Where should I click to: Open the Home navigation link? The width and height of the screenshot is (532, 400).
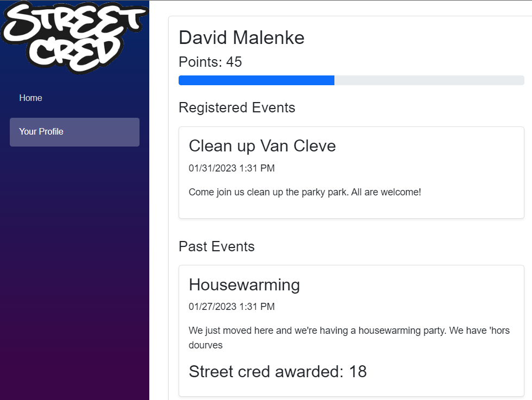click(30, 98)
